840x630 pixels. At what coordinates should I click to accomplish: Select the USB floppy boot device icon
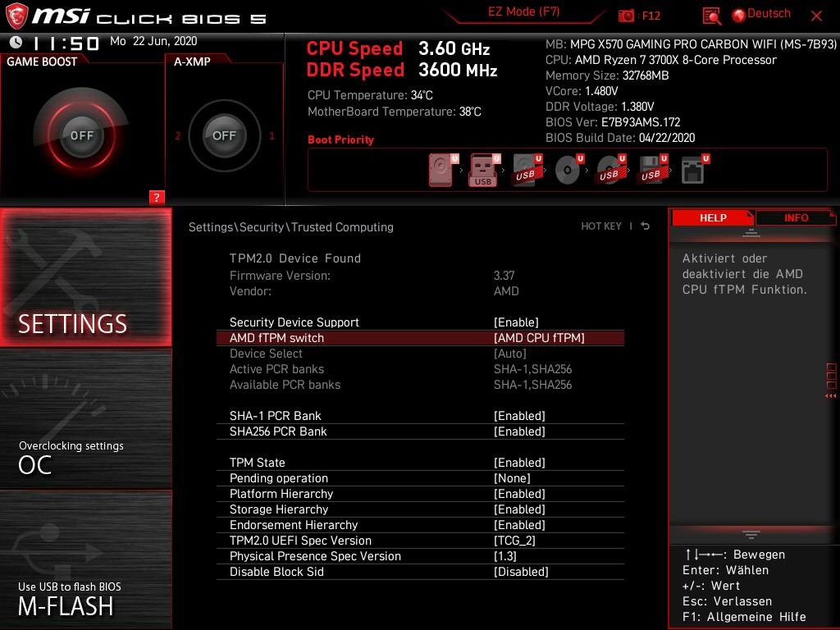[x=652, y=171]
